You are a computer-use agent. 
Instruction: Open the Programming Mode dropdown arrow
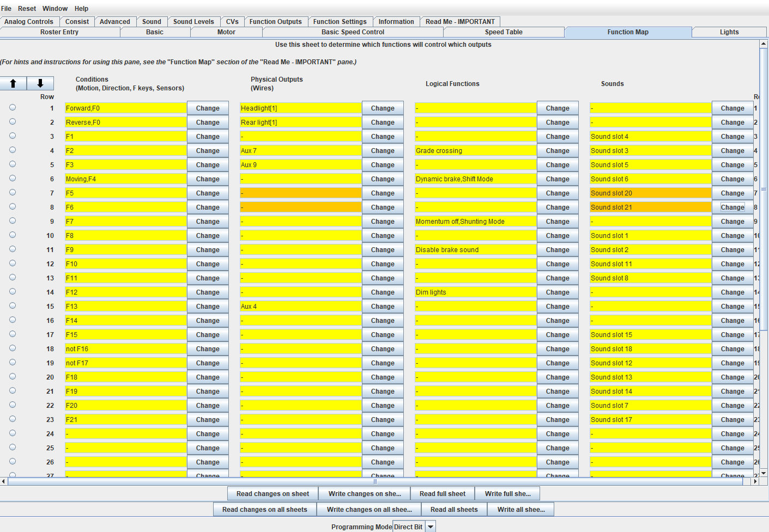(431, 527)
